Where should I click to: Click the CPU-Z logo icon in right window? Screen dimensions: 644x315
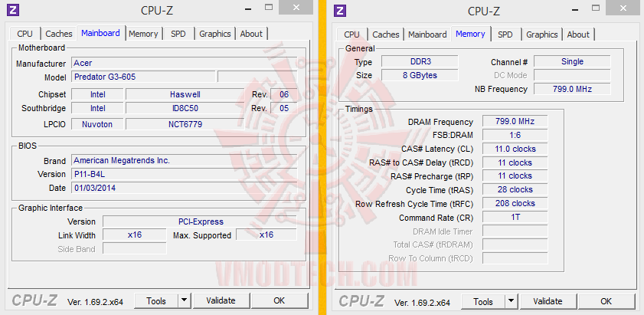pos(340,11)
